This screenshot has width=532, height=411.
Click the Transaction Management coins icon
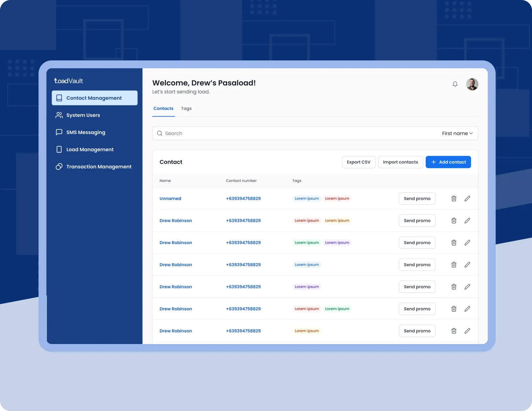pos(59,167)
